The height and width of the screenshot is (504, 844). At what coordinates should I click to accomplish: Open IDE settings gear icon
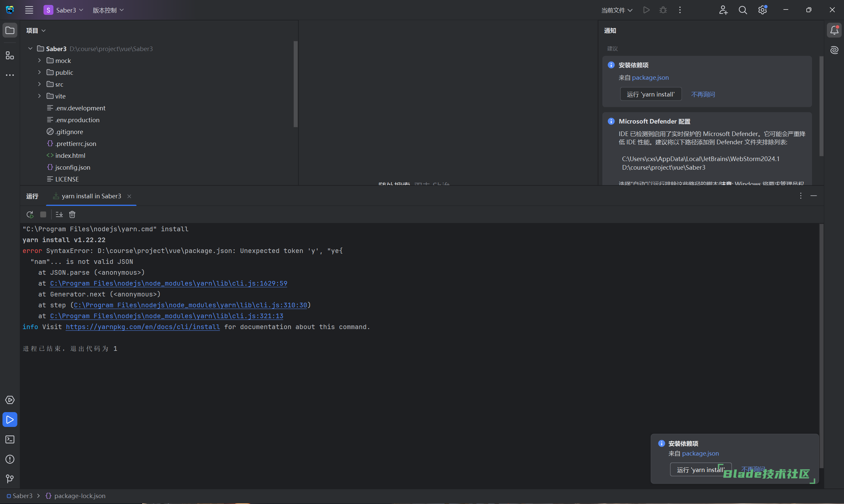click(763, 10)
